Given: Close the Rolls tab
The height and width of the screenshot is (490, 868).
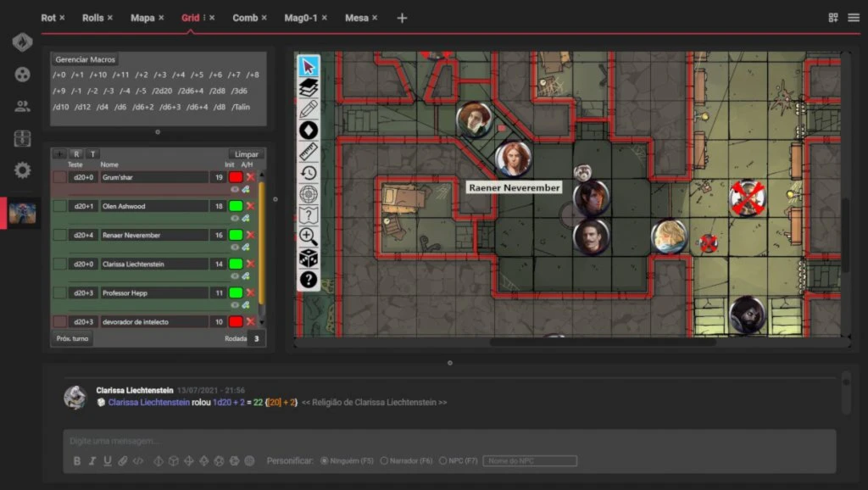Looking at the screenshot, I should (110, 18).
